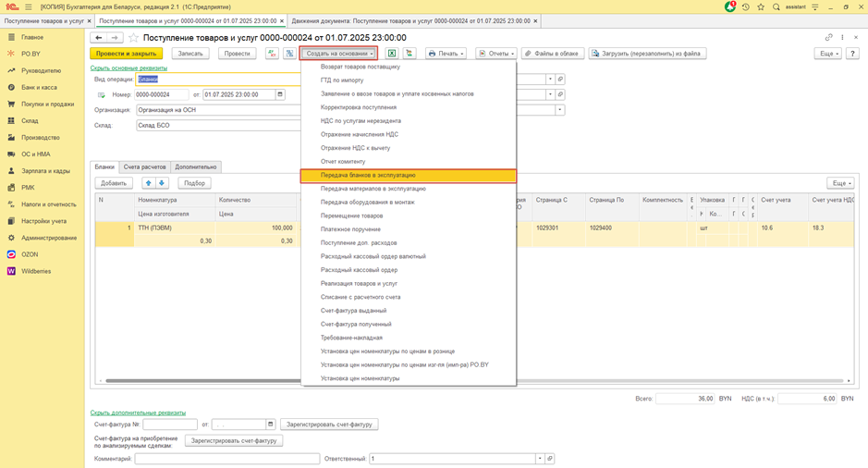
Task: Click Провести и закрыть button
Action: [x=127, y=54]
